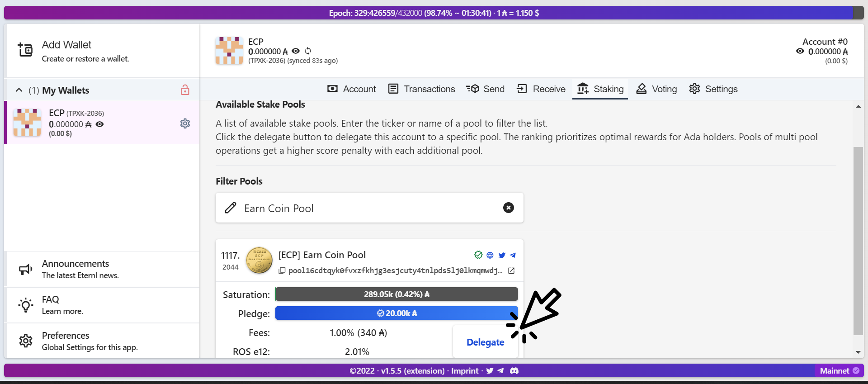Clear the Filter Pools search with X button

tap(509, 208)
